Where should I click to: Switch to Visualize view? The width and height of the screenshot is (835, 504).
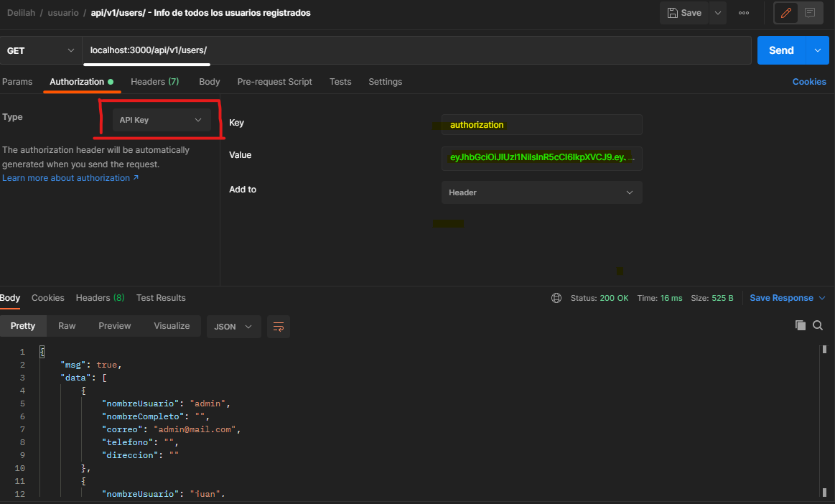[x=172, y=325]
